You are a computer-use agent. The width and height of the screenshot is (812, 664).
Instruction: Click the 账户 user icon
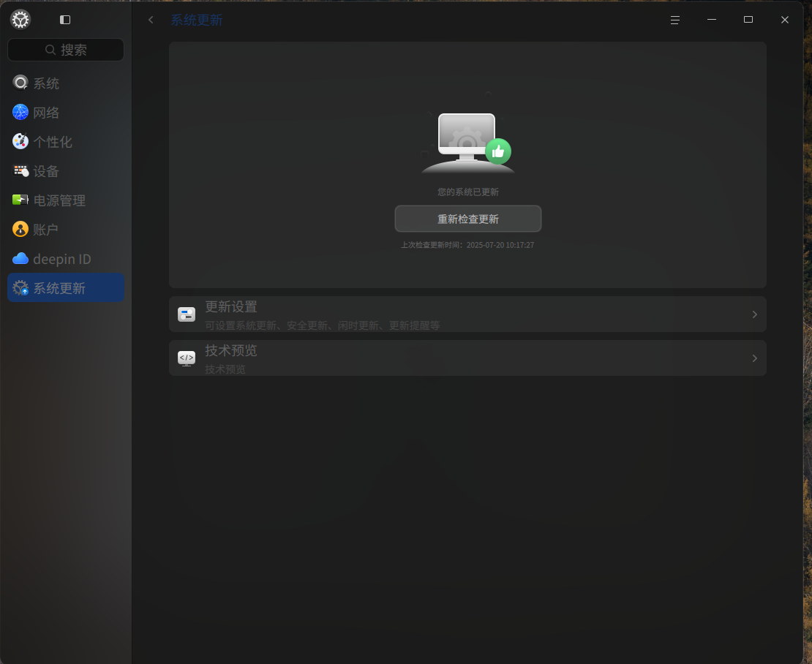coord(20,230)
